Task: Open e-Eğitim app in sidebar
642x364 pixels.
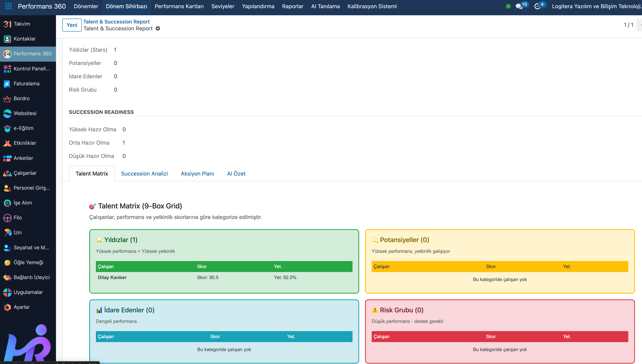Action: (x=28, y=128)
